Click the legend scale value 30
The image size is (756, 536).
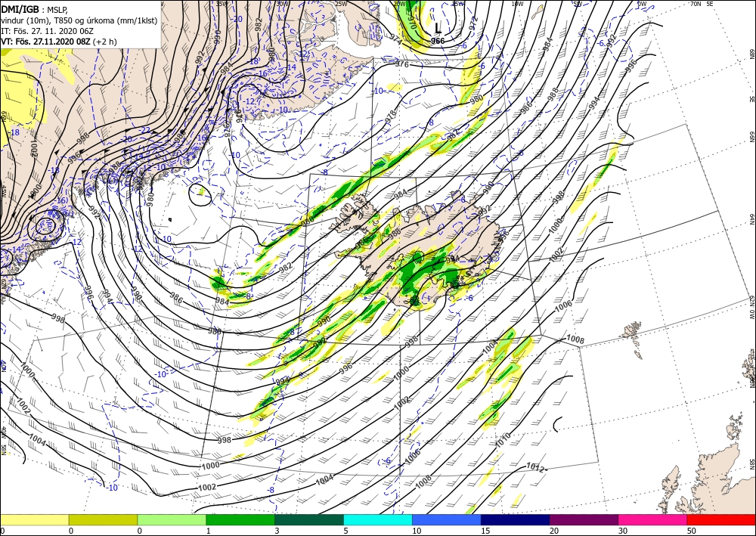[x=622, y=531]
